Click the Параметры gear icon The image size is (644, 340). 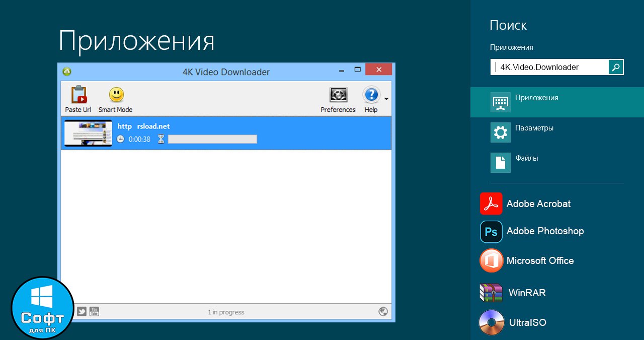click(x=501, y=132)
